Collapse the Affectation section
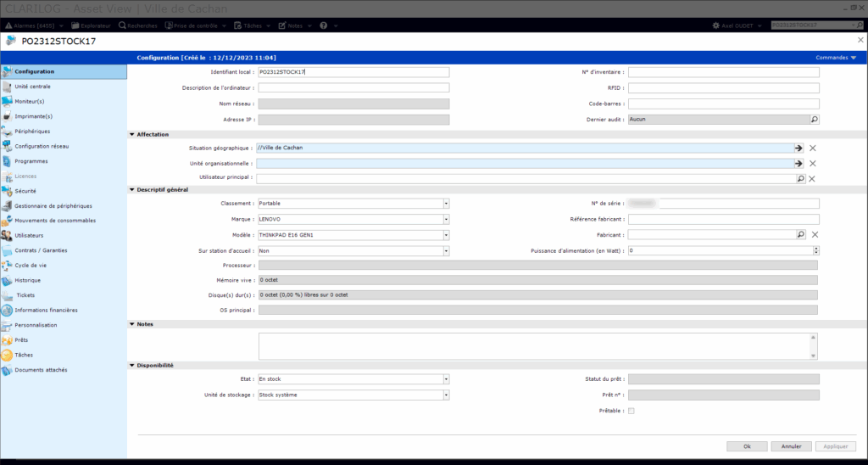Image resolution: width=868 pixels, height=465 pixels. (131, 134)
